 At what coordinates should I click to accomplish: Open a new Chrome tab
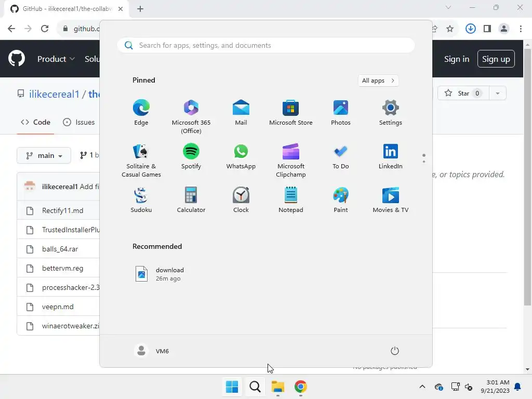[140, 9]
